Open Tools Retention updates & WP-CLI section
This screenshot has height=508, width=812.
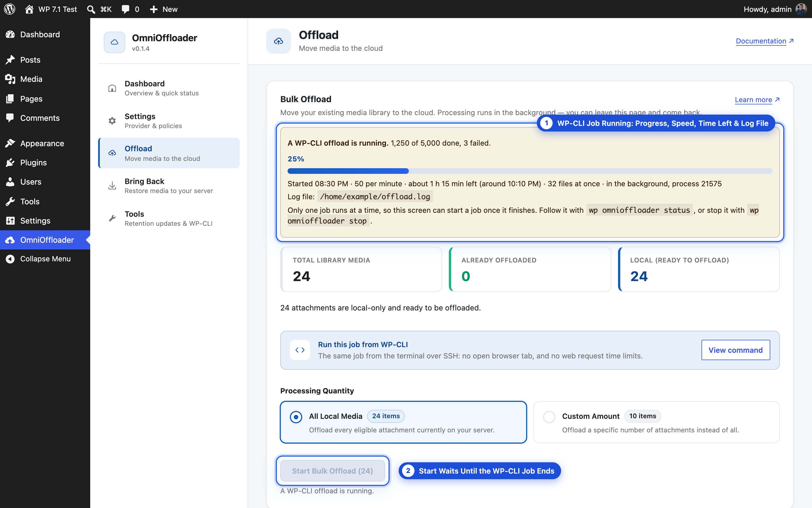tap(169, 218)
